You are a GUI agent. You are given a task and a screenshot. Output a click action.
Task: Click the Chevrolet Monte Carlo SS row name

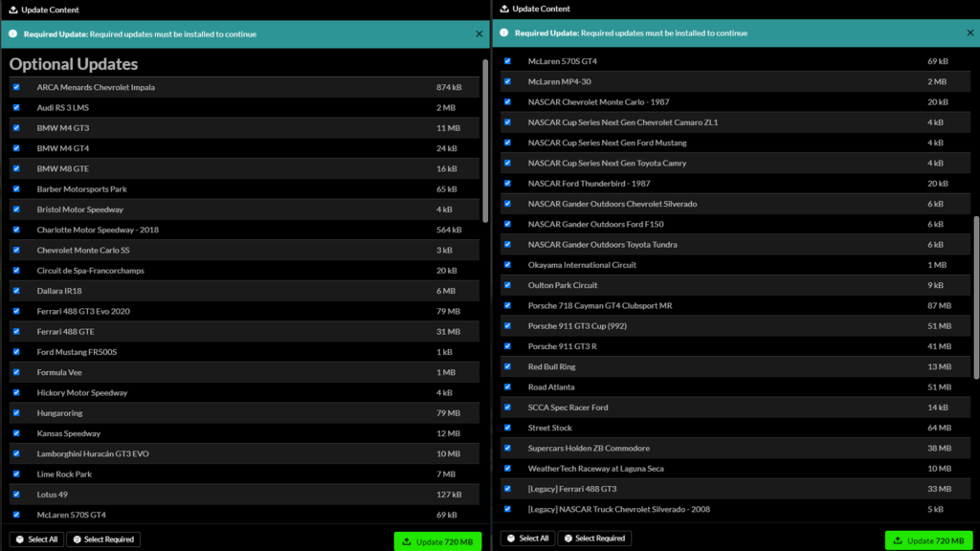pyautogui.click(x=83, y=250)
